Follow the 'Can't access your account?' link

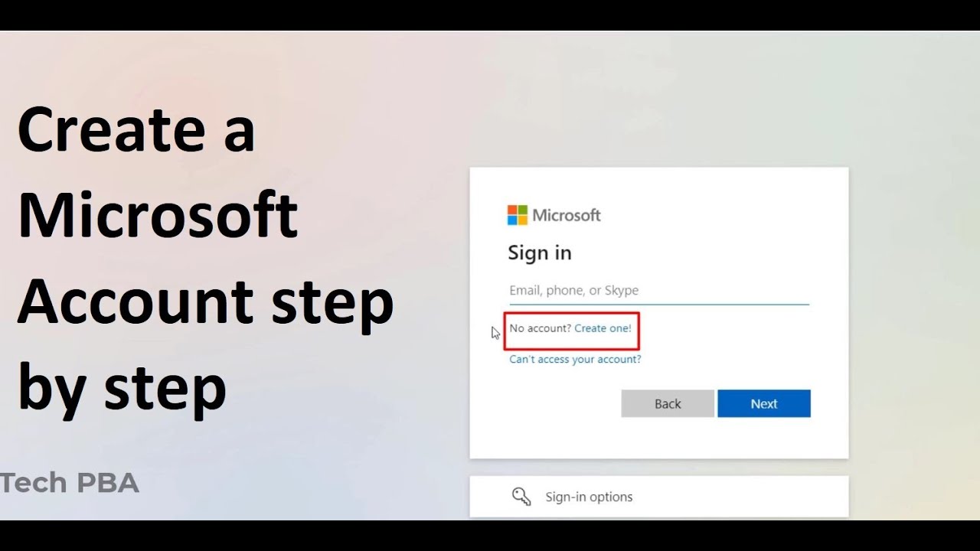[575, 359]
